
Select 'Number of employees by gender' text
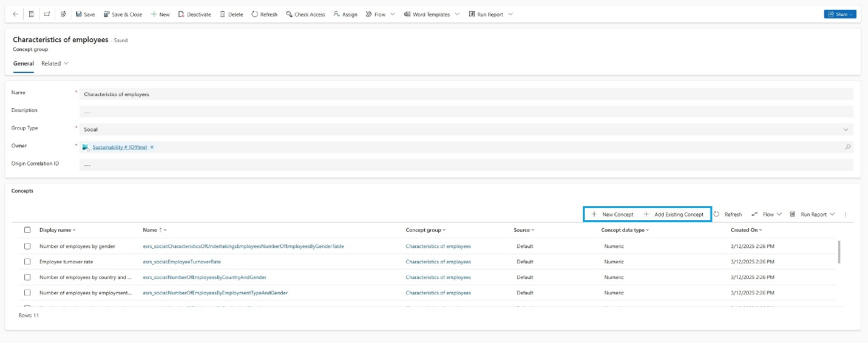click(x=77, y=246)
